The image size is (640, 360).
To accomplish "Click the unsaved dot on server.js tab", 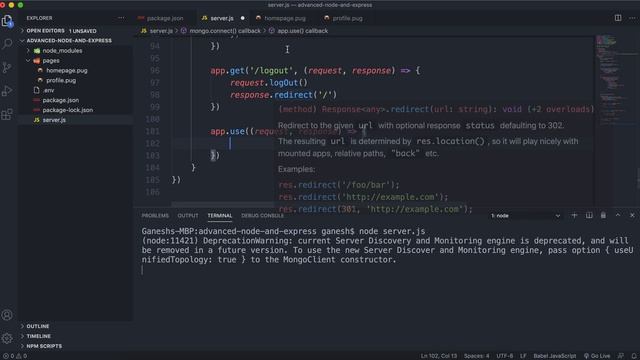I will click(242, 18).
